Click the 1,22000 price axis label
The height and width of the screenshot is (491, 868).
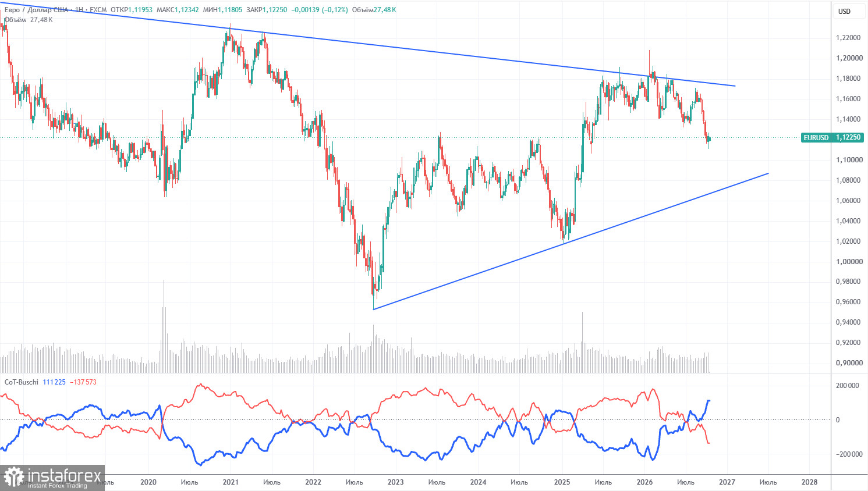click(848, 38)
